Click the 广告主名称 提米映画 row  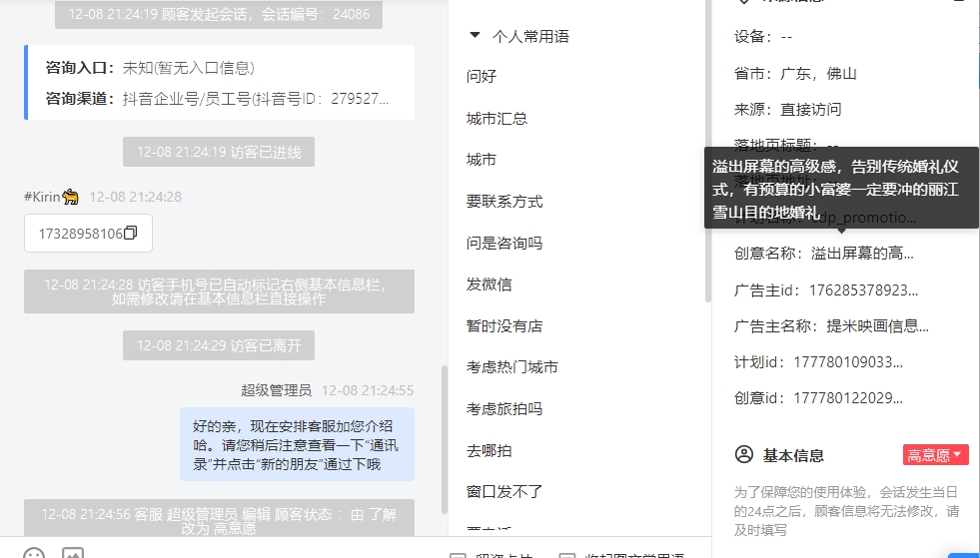coord(831,325)
